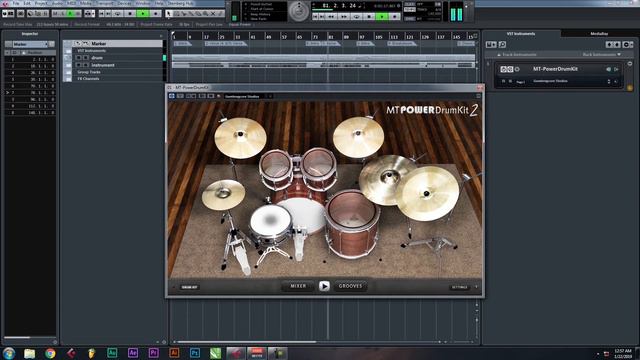Click Fast Forward in the transport panel

tap(343, 17)
